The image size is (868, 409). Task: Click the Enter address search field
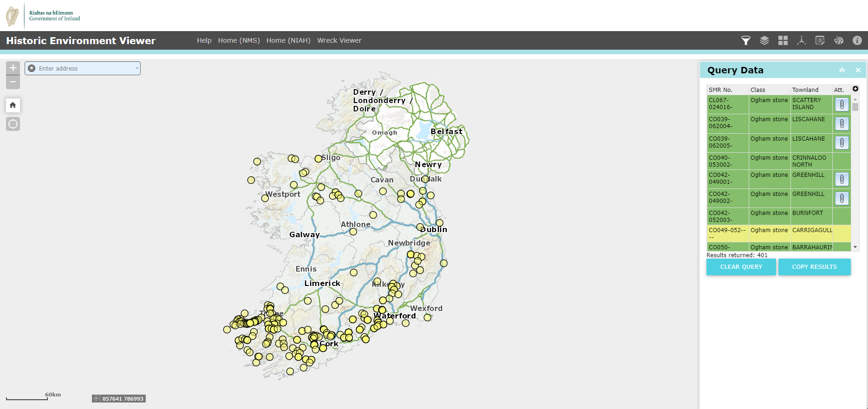[x=84, y=68]
